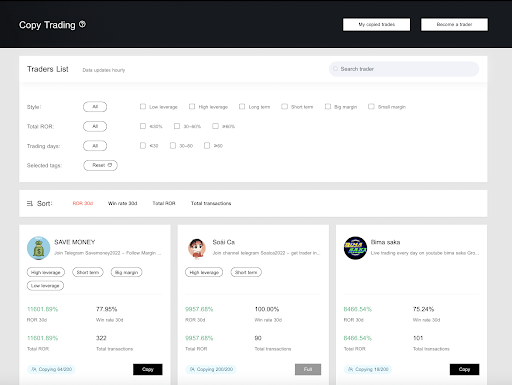Tick Total ROR under 30% checkbox
Screen dimensions: 512x385
click(x=143, y=126)
